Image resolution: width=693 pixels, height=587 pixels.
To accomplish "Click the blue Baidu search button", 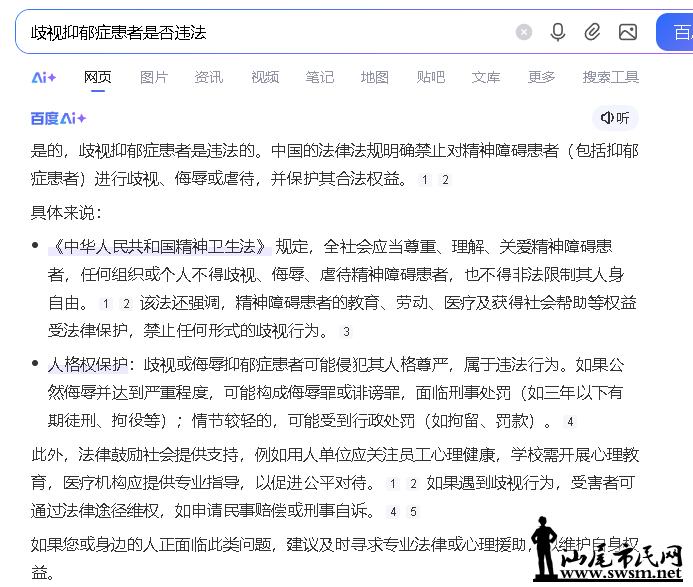I will click(x=675, y=32).
